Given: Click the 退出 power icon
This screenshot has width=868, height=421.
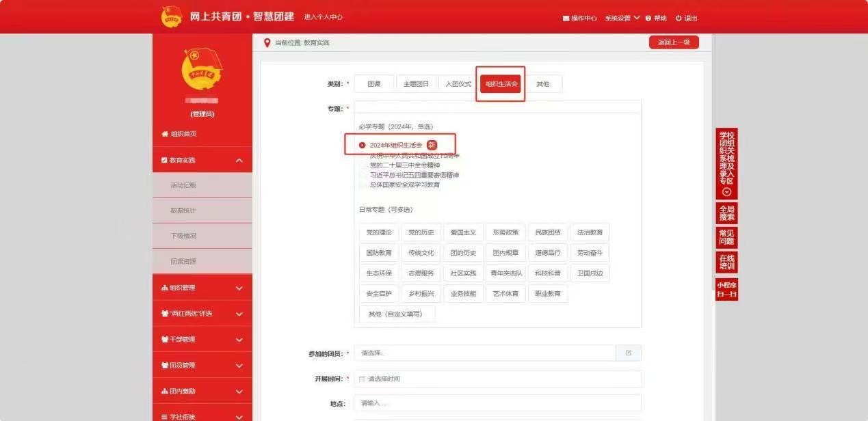Looking at the screenshot, I should pyautogui.click(x=679, y=18).
